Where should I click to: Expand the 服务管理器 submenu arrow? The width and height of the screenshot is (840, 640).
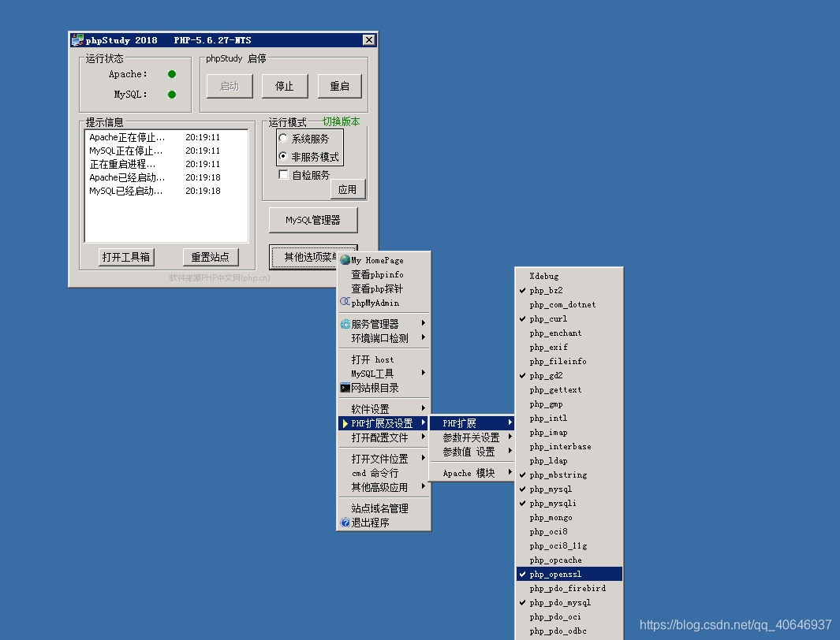424,323
